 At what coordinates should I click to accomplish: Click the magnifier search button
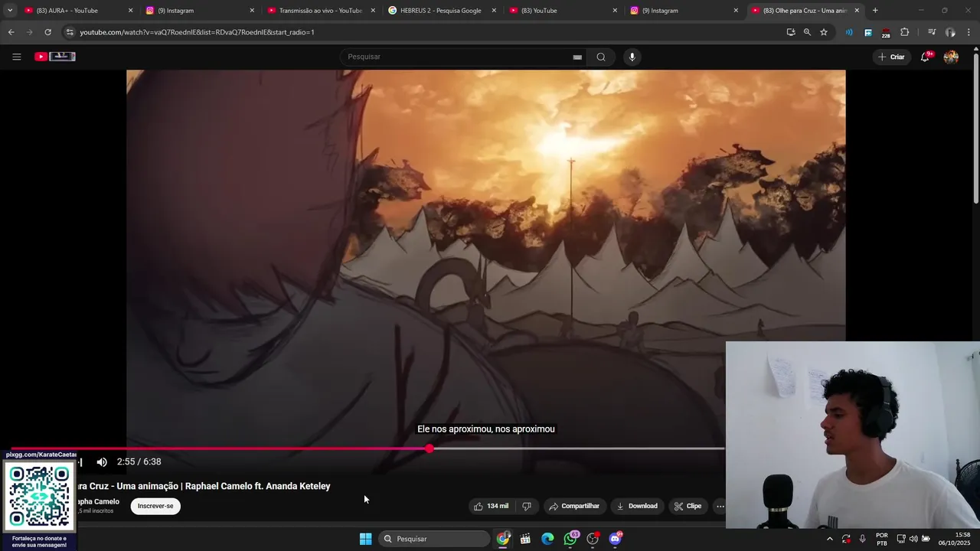click(601, 57)
